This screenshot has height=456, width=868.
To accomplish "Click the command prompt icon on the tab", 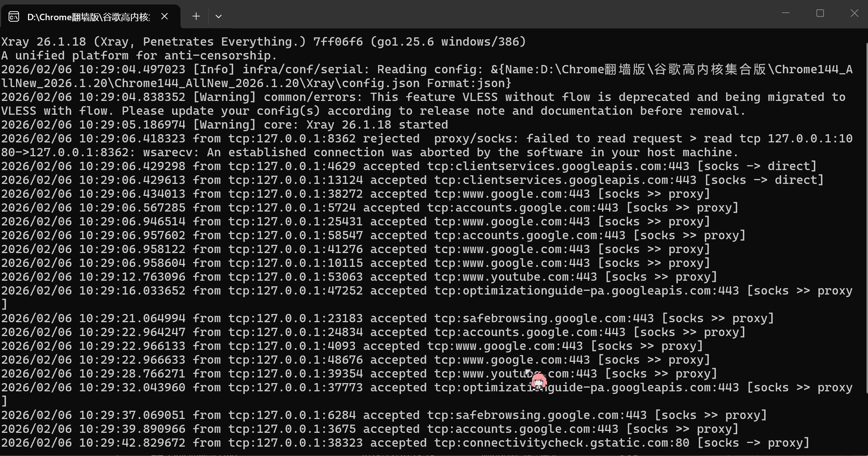I will coord(14,17).
